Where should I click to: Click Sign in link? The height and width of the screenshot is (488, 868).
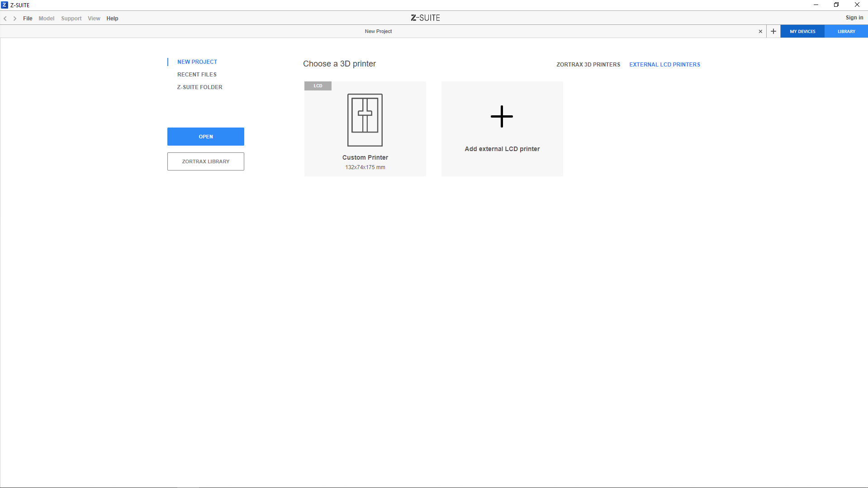click(854, 18)
